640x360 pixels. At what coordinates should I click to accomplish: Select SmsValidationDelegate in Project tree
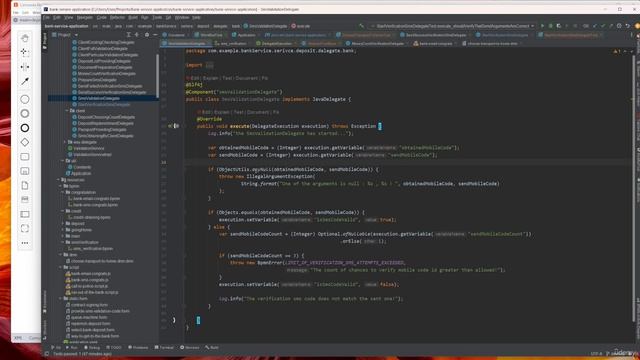99,98
